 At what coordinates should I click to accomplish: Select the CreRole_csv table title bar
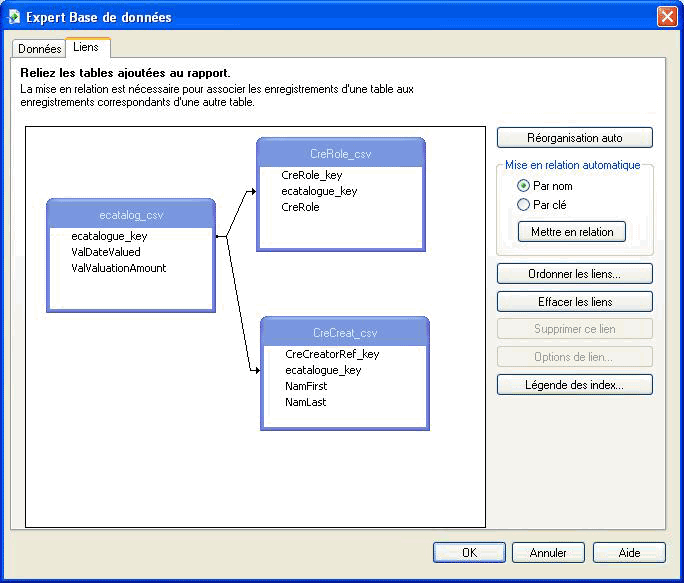(x=341, y=154)
